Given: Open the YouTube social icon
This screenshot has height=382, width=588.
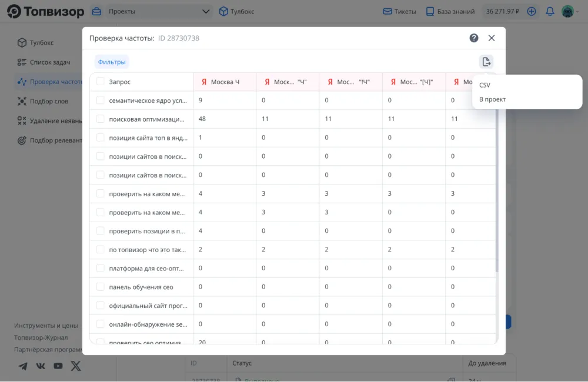Looking at the screenshot, I should [58, 366].
